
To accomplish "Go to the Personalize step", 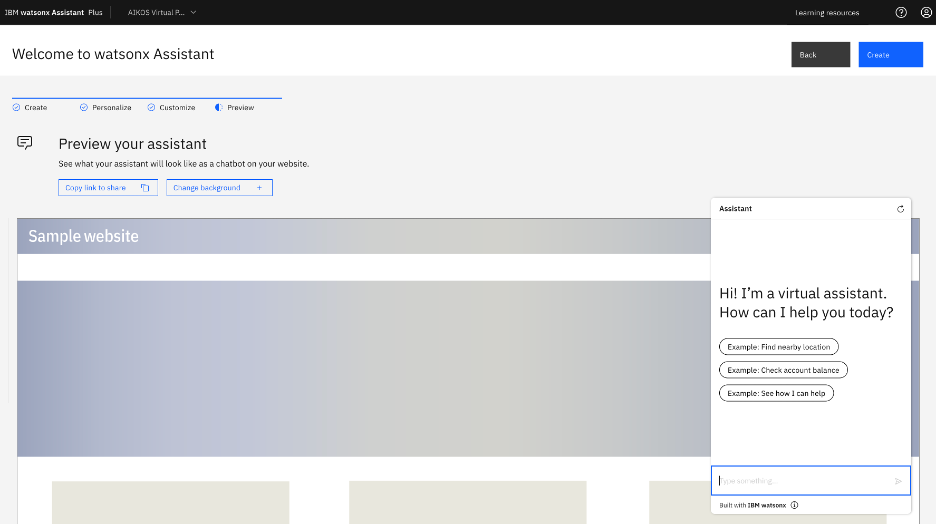I will pyautogui.click(x=106, y=107).
